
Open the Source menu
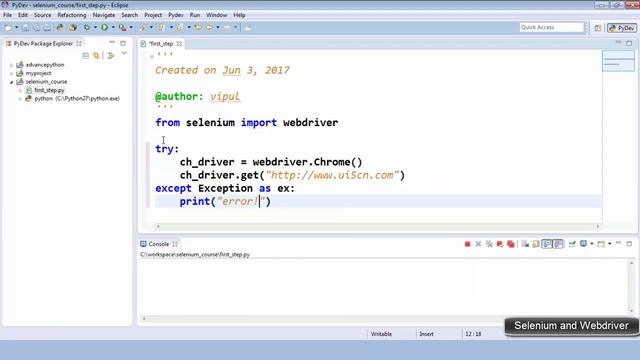coord(42,15)
